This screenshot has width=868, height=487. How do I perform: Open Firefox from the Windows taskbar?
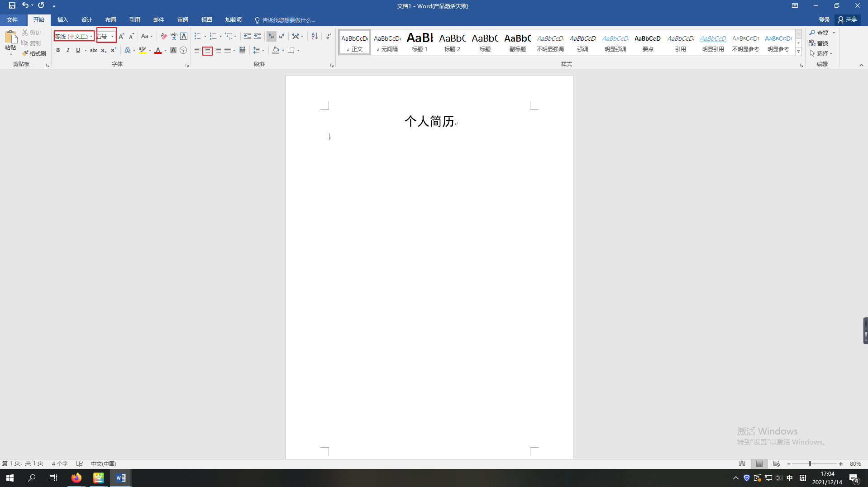click(x=76, y=478)
